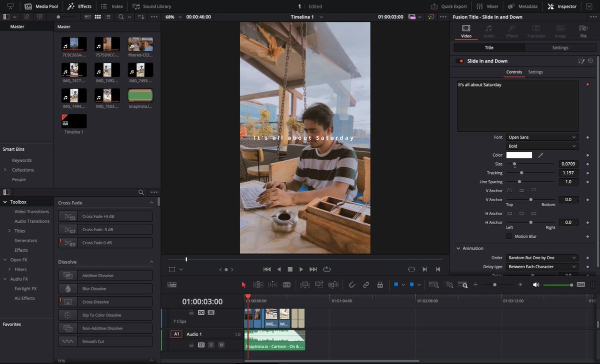The image size is (600, 364).
Task: Click the Overwrite Clip icon
Action: [319, 285]
